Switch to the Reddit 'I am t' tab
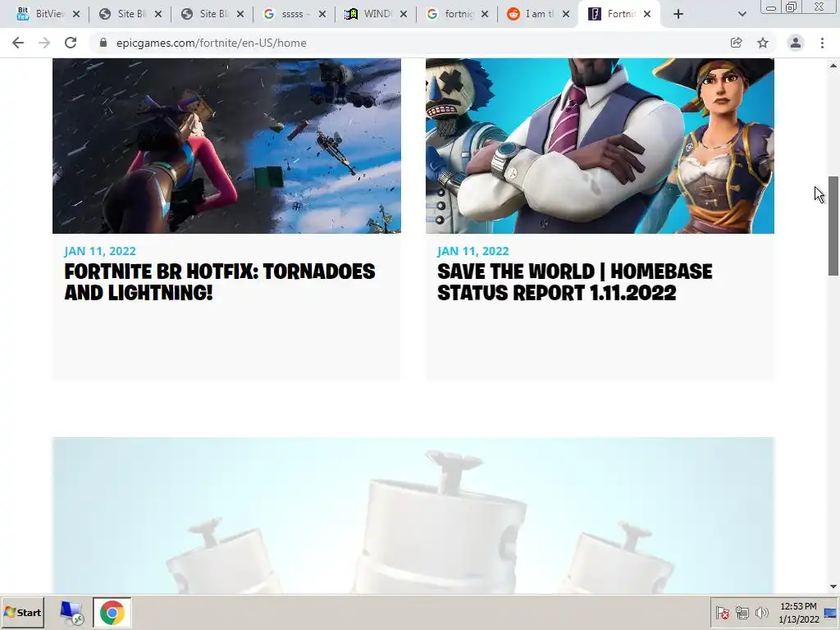Image resolution: width=840 pixels, height=630 pixels. click(532, 14)
